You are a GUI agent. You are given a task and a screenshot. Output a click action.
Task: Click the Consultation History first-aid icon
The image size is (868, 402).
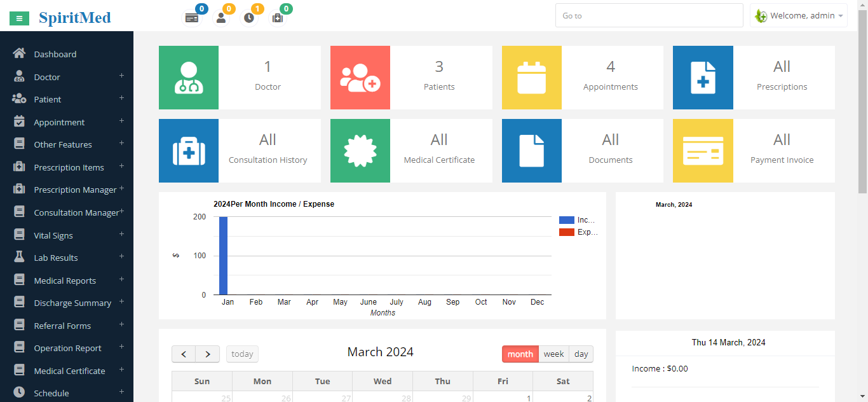(189, 151)
